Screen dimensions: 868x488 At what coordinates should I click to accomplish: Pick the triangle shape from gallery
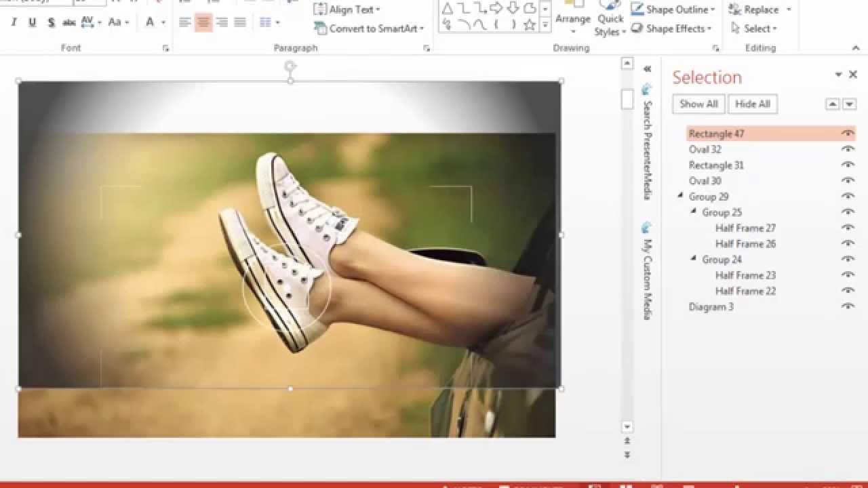447,9
